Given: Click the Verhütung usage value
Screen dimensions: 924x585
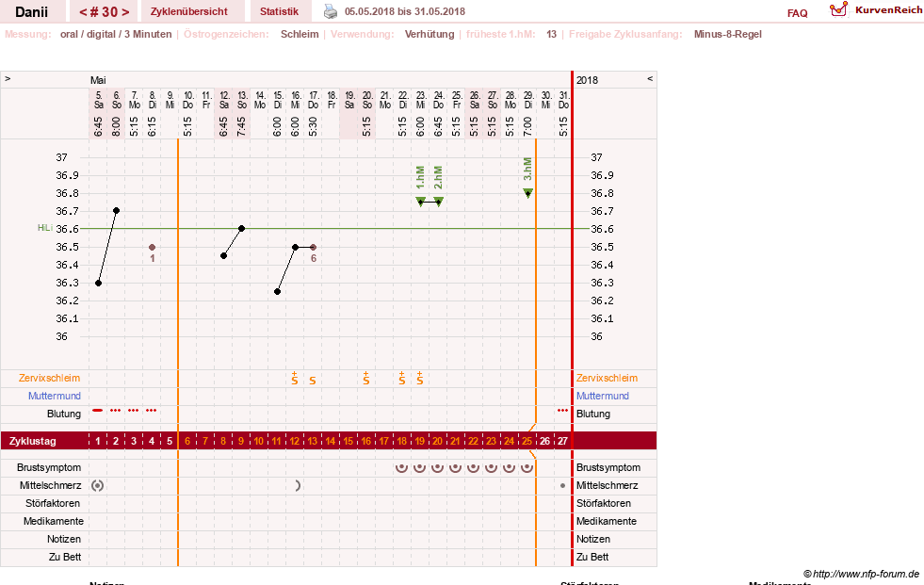Looking at the screenshot, I should coord(429,34).
